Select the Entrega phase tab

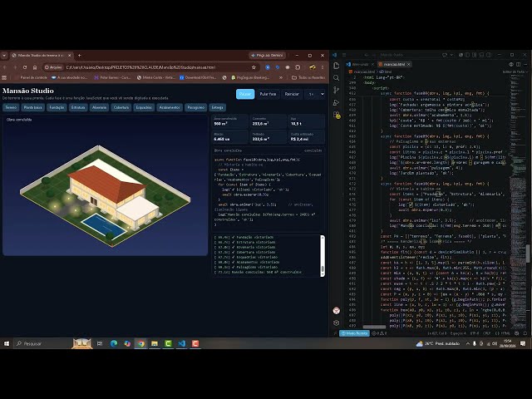217,107
